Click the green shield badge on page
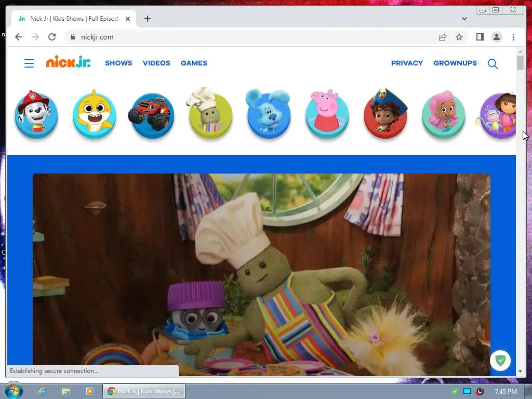The height and width of the screenshot is (399, 532). (500, 361)
